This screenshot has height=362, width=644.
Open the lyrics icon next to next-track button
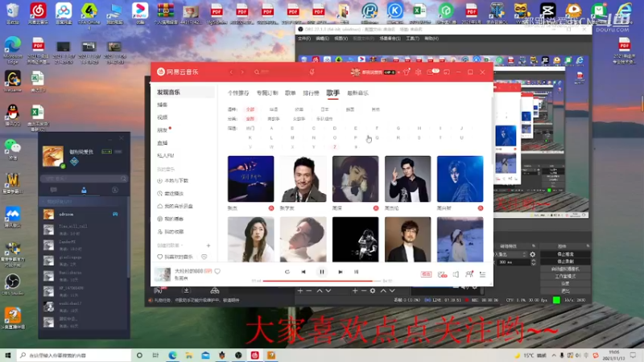[356, 272]
